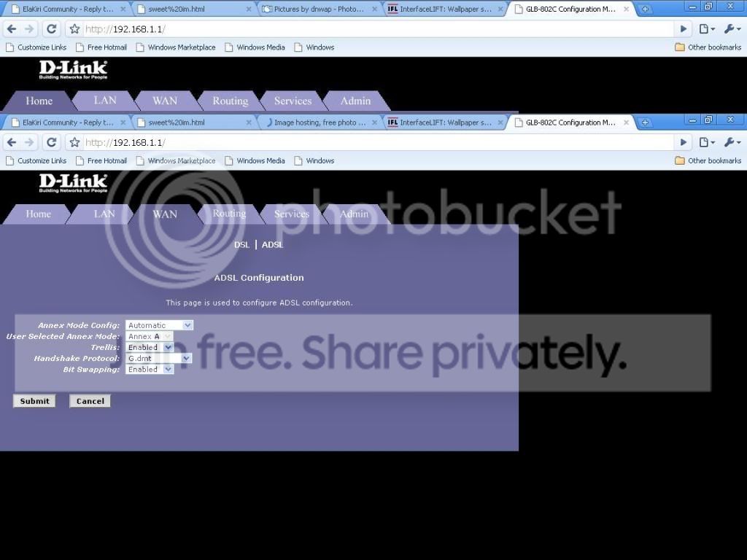Close the Image hosting tab in lower browser
Image resolution: width=747 pixels, height=560 pixels.
coord(374,122)
